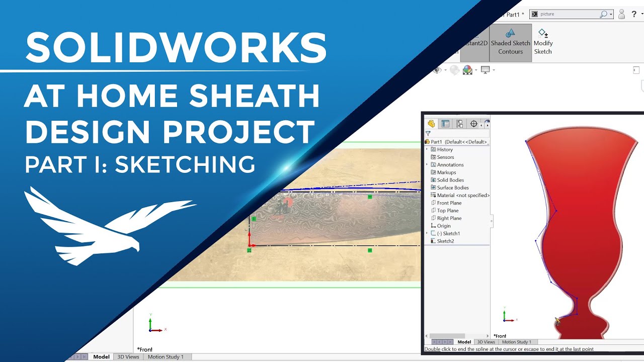The width and height of the screenshot is (644, 362).
Task: Select Part1 (Default<<Default> root node
Action: tap(459, 142)
